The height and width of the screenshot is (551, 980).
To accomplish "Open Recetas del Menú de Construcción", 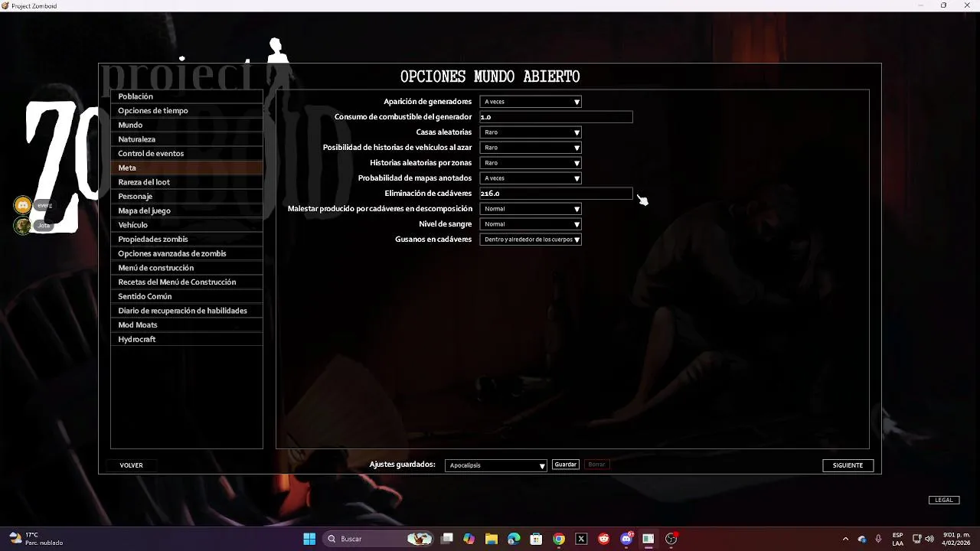I will pos(187,282).
